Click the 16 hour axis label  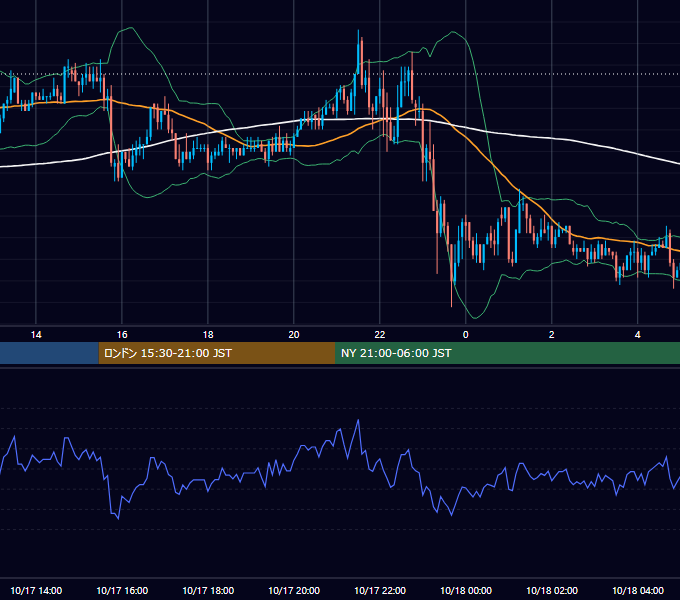[x=122, y=335]
